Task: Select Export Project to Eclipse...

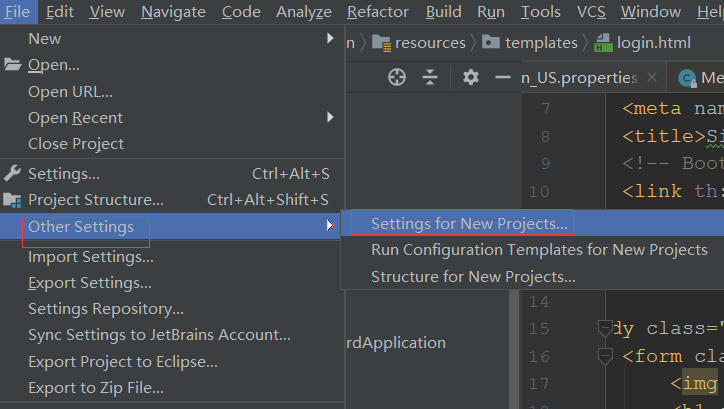Action: pos(172,362)
